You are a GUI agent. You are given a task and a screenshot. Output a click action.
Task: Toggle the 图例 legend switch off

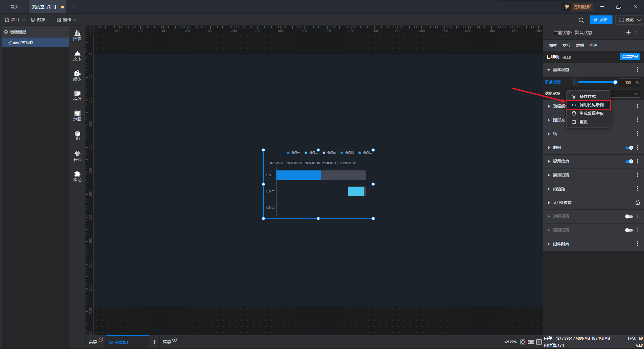pos(629,148)
